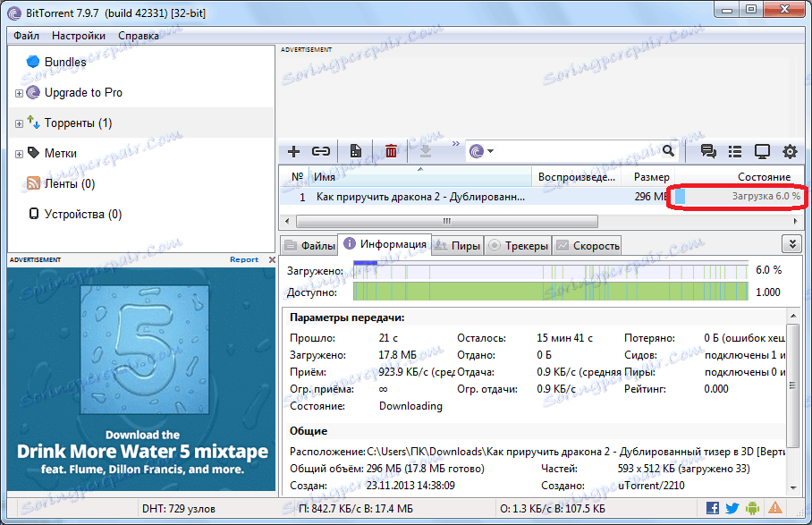Viewport: 812px width, 525px height.
Task: Switch to the Пиры tab
Action: [x=458, y=245]
